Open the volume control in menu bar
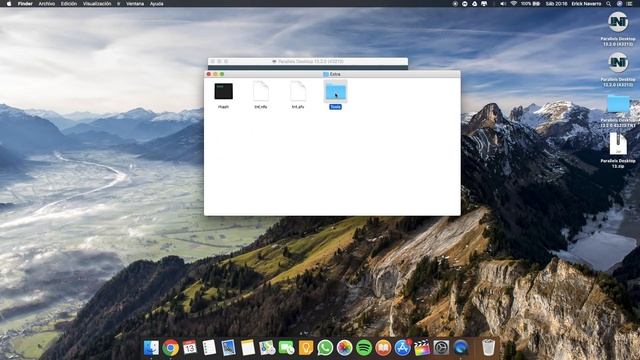The width and height of the screenshot is (640, 360). point(503,4)
